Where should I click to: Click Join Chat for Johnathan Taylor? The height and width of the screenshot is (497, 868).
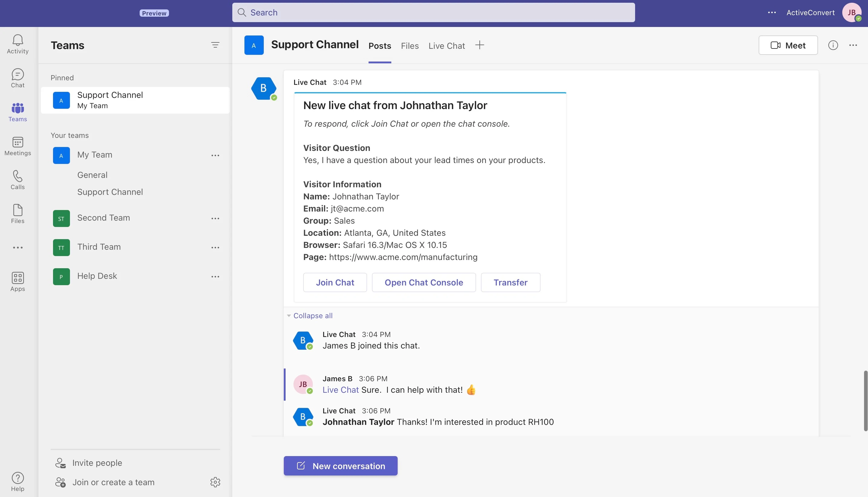(334, 282)
